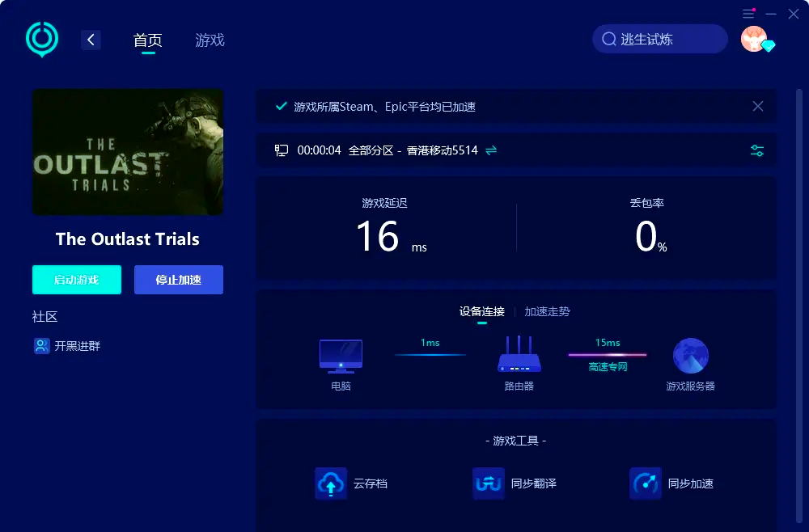
Task: Click the search magnifier icon
Action: click(609, 39)
